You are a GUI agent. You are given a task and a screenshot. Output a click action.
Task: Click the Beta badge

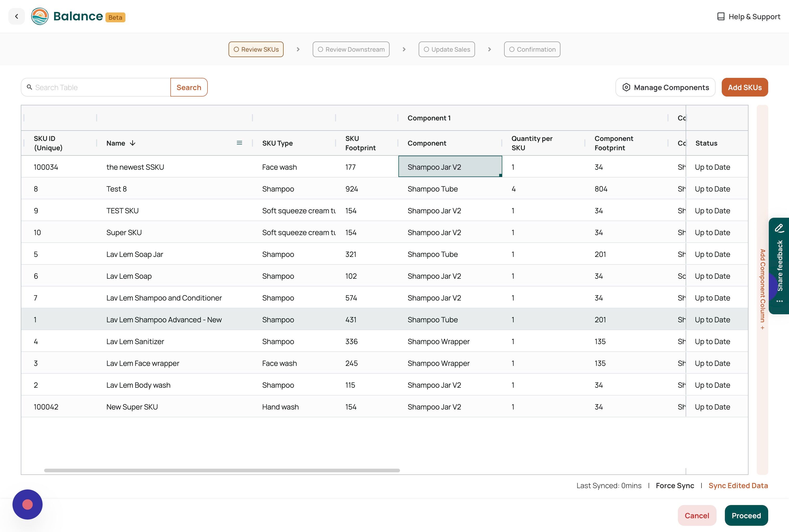point(115,17)
